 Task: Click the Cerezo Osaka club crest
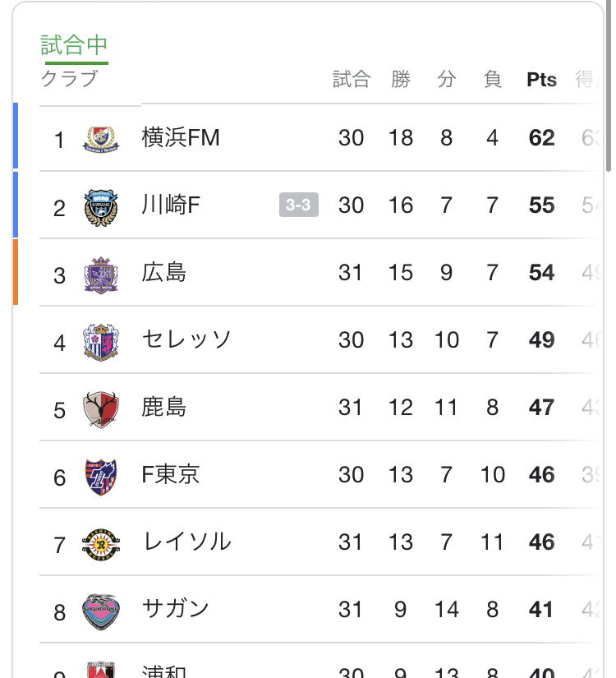pos(101,342)
